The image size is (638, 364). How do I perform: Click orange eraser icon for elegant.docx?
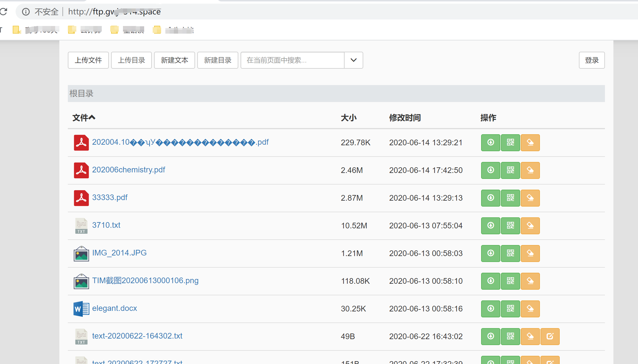pyautogui.click(x=530, y=309)
